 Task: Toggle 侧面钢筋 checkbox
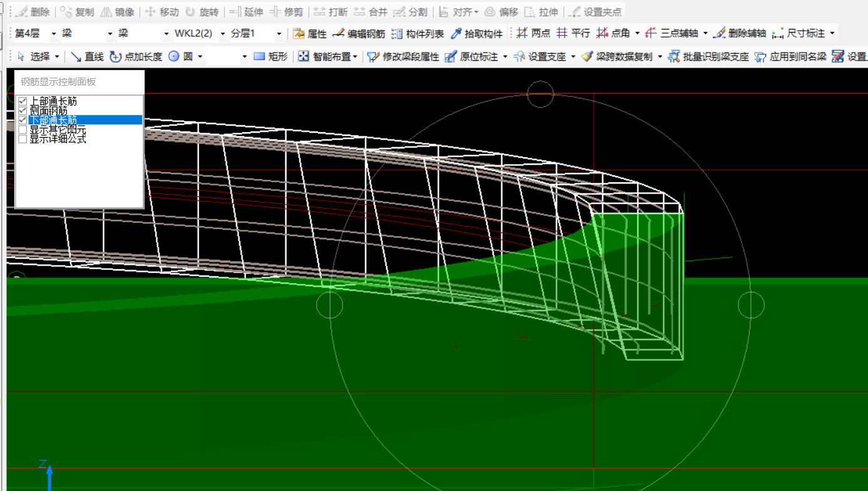coord(23,110)
